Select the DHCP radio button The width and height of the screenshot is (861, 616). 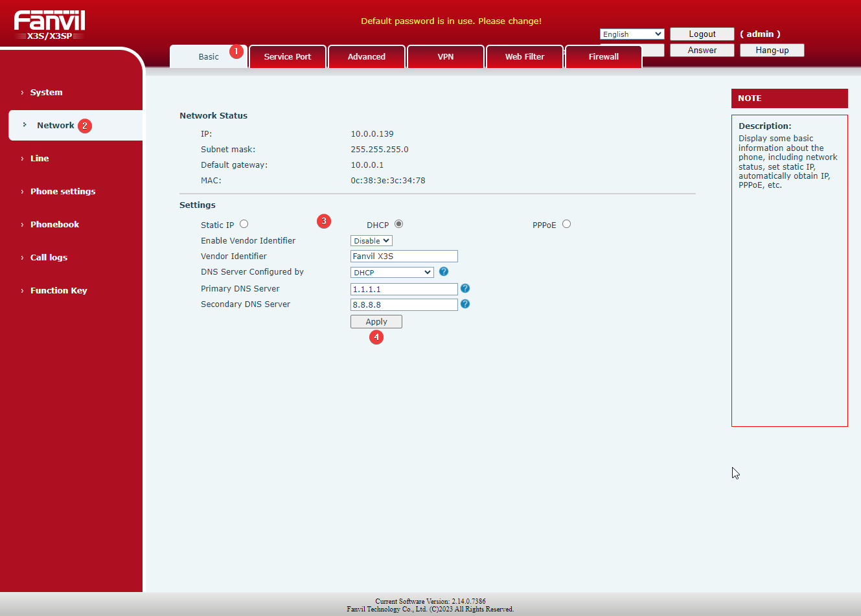click(x=399, y=224)
